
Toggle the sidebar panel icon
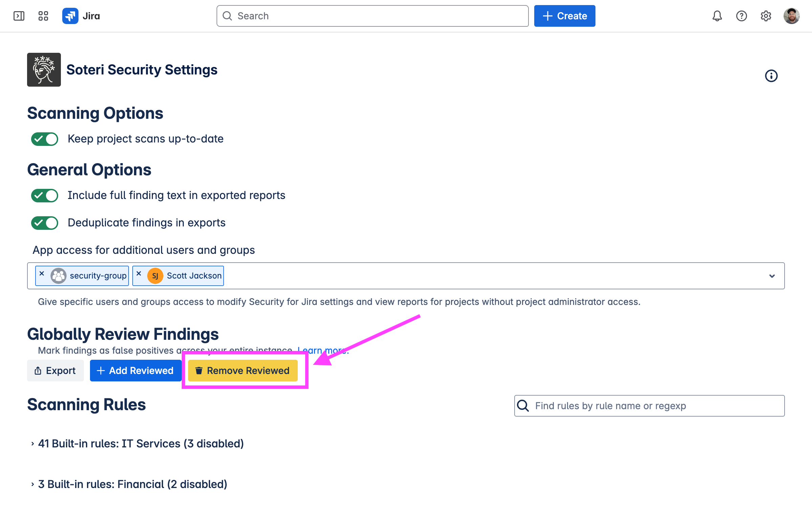point(19,16)
